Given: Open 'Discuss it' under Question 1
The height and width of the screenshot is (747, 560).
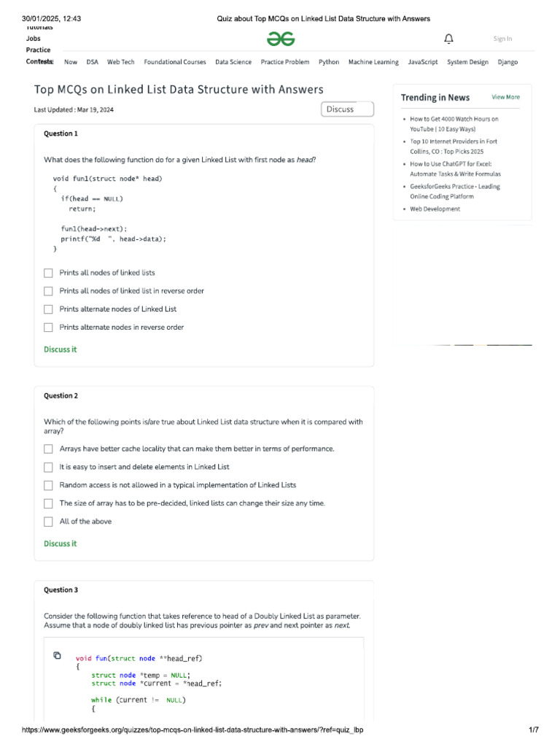Looking at the screenshot, I should point(60,349).
